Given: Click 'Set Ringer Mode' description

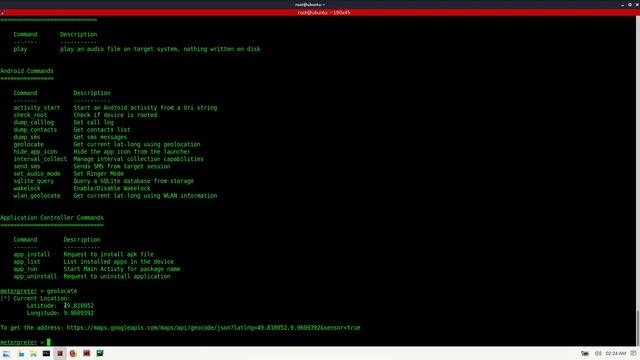Looking at the screenshot, I should (99, 174).
